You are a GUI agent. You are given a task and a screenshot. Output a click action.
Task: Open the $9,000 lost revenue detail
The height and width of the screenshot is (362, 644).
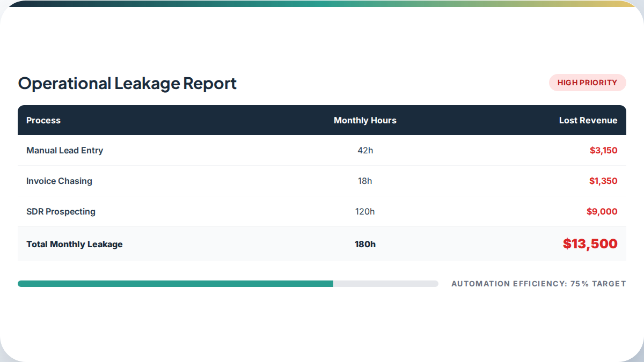pyautogui.click(x=602, y=211)
